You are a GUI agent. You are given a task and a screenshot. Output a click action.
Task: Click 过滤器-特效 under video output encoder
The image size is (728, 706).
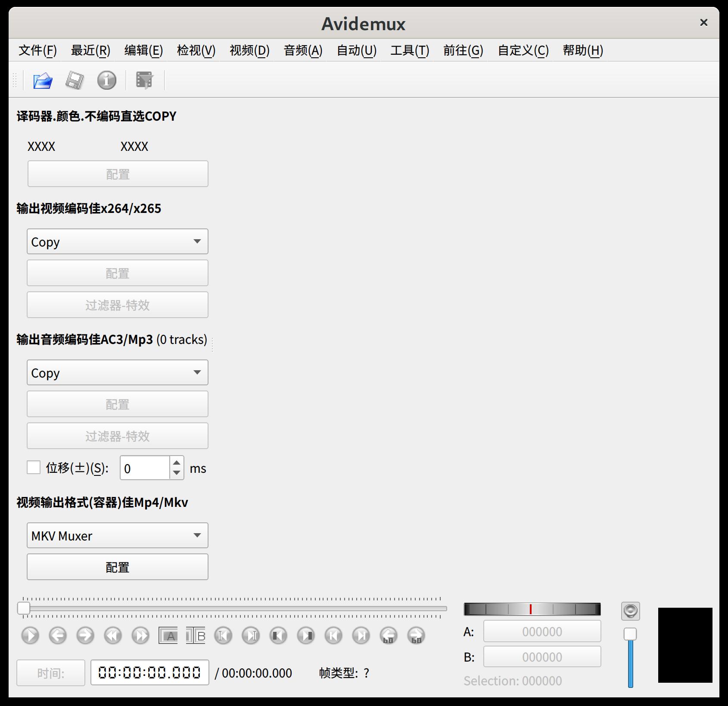[x=117, y=305]
